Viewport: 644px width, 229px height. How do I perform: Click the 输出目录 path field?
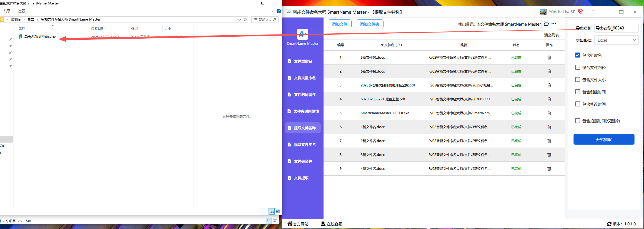click(509, 24)
